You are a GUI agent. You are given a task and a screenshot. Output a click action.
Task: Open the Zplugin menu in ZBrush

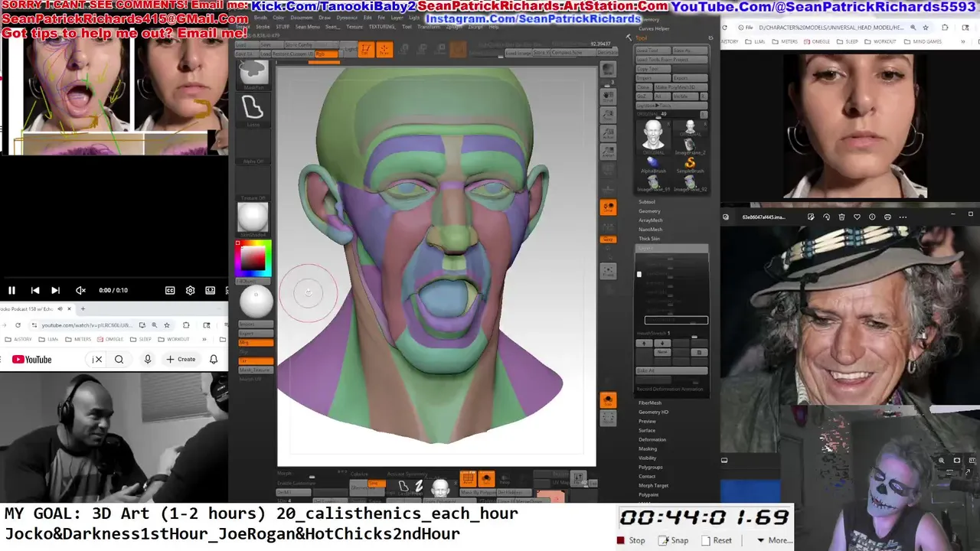[x=454, y=26]
